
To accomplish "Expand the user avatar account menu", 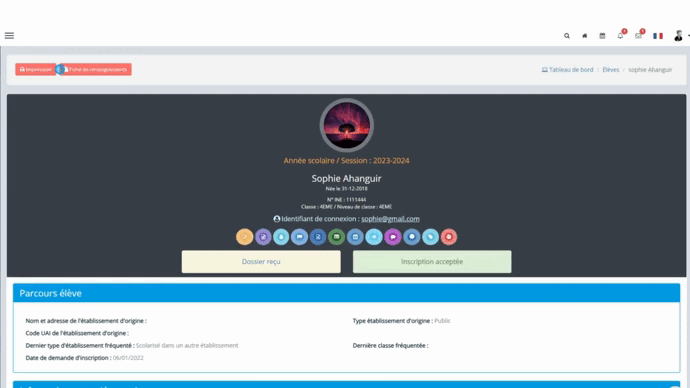I will point(679,36).
